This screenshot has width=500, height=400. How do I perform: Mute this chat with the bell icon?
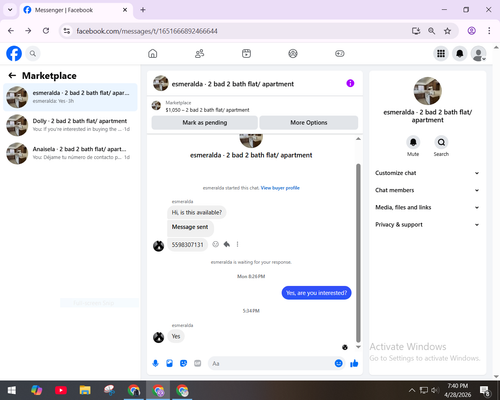coord(413,142)
